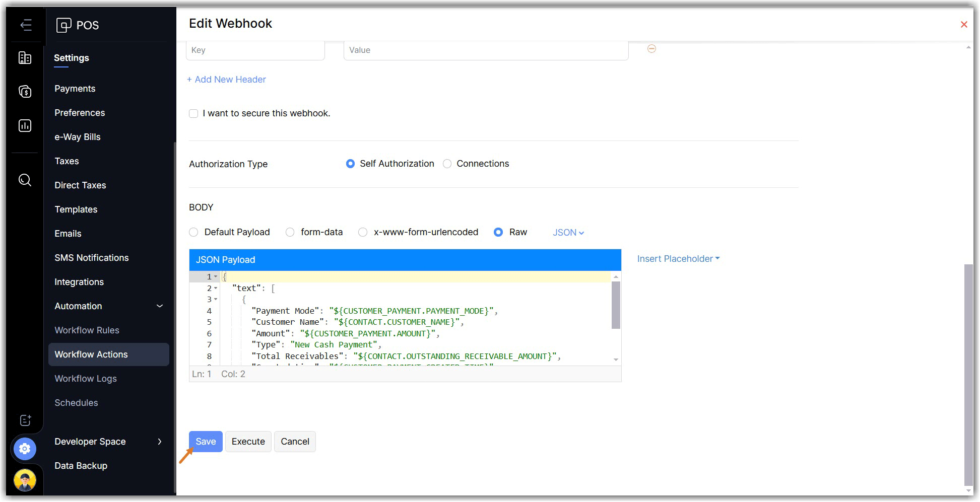Open Workflow Rules in sidebar
This screenshot has height=502, width=980.
[x=87, y=330]
